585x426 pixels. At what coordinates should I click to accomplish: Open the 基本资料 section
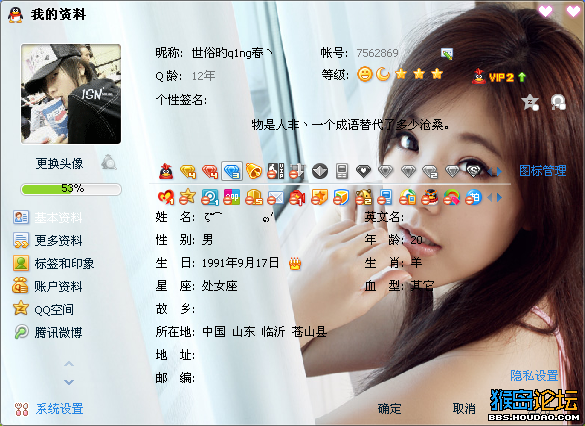(48, 217)
